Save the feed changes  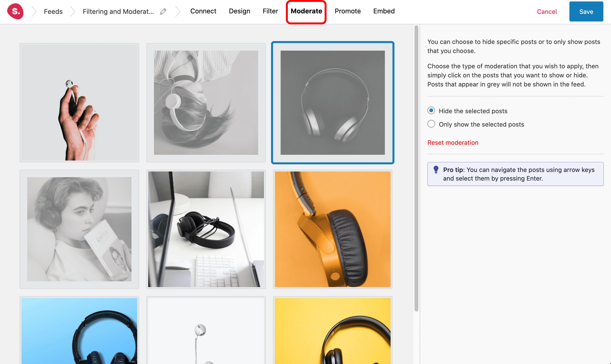(586, 11)
